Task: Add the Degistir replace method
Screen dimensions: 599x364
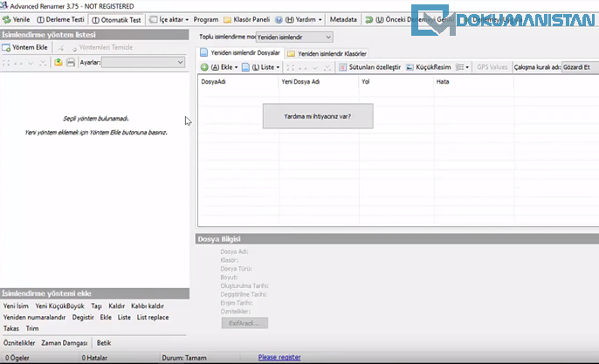Action: pyautogui.click(x=83, y=318)
